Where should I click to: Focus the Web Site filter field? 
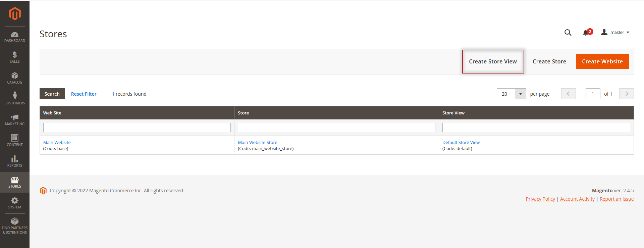[x=137, y=128]
